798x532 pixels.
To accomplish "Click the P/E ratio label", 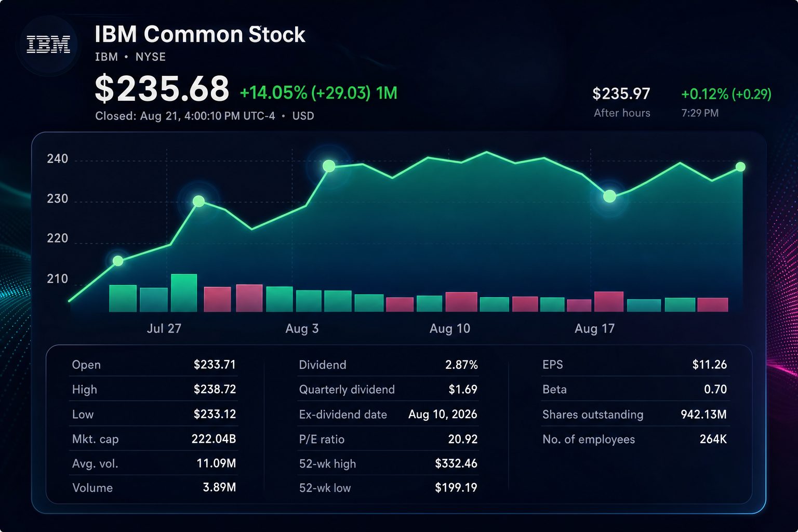I will point(322,439).
